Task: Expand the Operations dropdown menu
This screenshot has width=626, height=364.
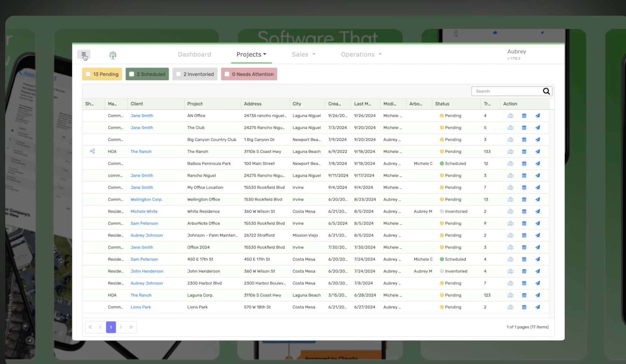Action: click(x=361, y=55)
